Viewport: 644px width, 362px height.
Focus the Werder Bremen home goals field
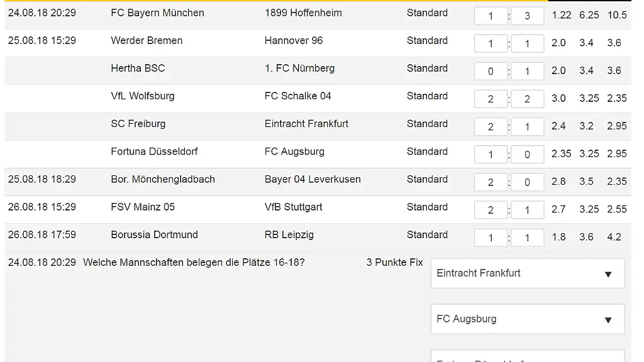coord(491,43)
